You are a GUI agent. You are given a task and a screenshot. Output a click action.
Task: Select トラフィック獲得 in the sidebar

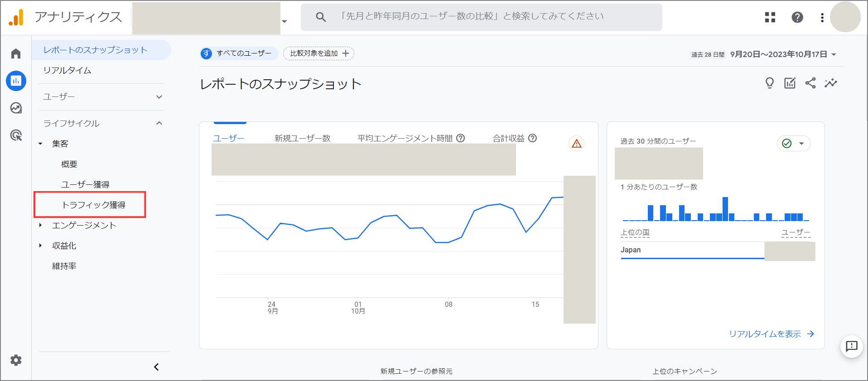(x=93, y=205)
